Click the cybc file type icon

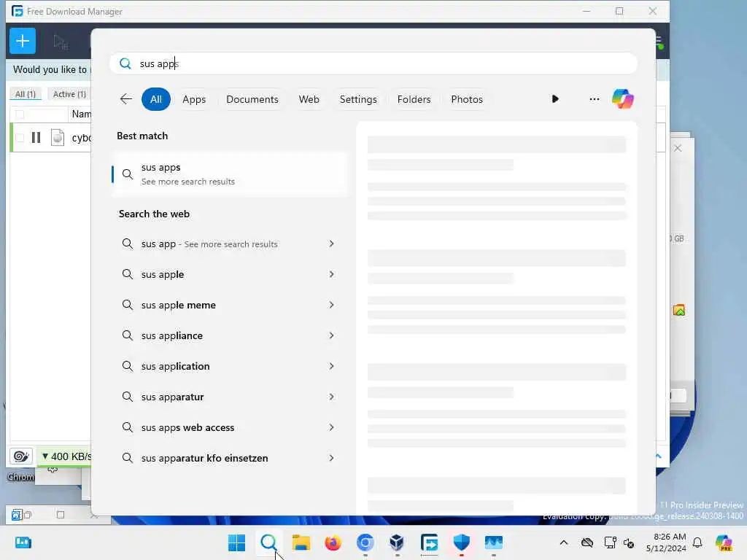point(57,138)
